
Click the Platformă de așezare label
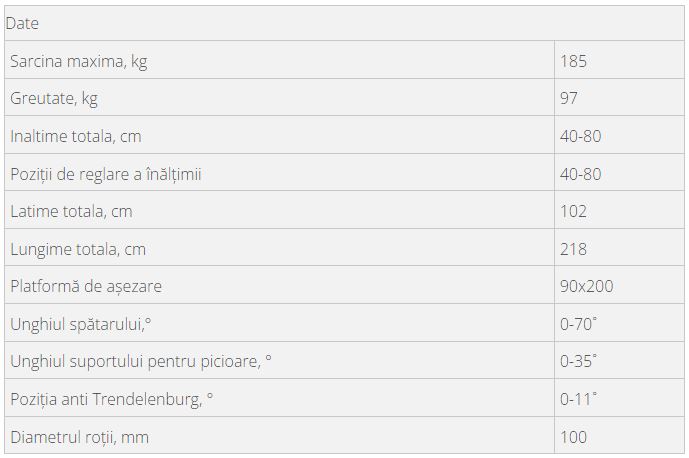coord(86,286)
